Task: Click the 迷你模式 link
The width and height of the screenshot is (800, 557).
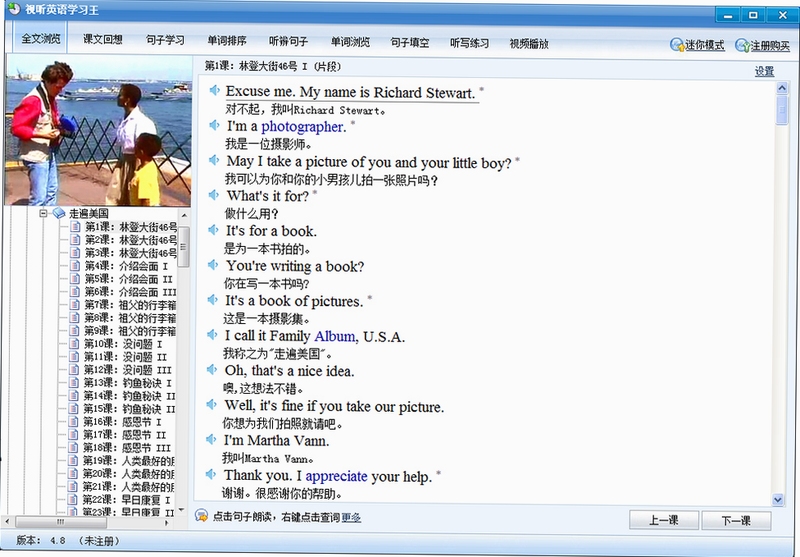Action: pyautogui.click(x=705, y=45)
